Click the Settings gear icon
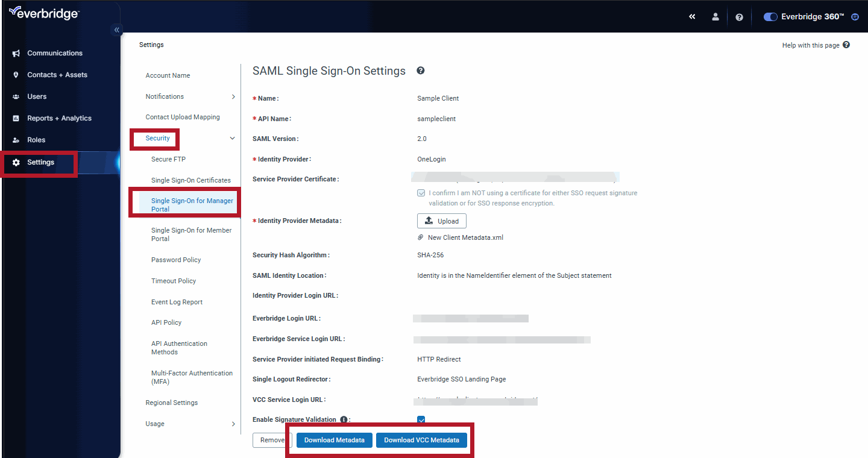The image size is (868, 458). tap(16, 162)
